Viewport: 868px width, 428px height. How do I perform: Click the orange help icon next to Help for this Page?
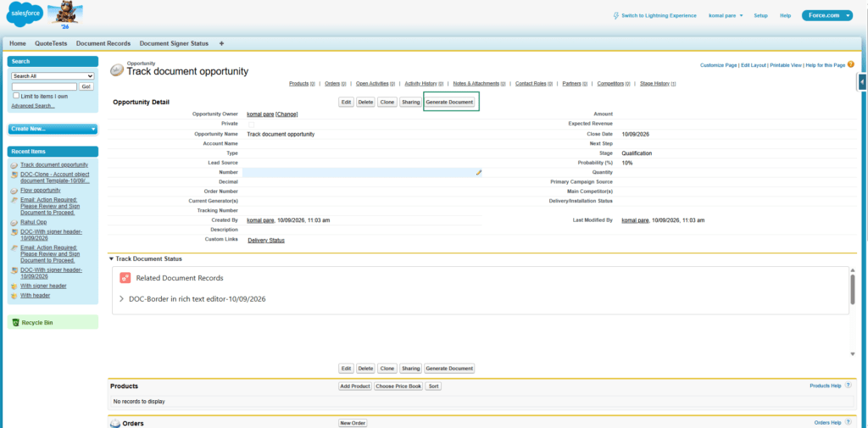[x=851, y=64]
